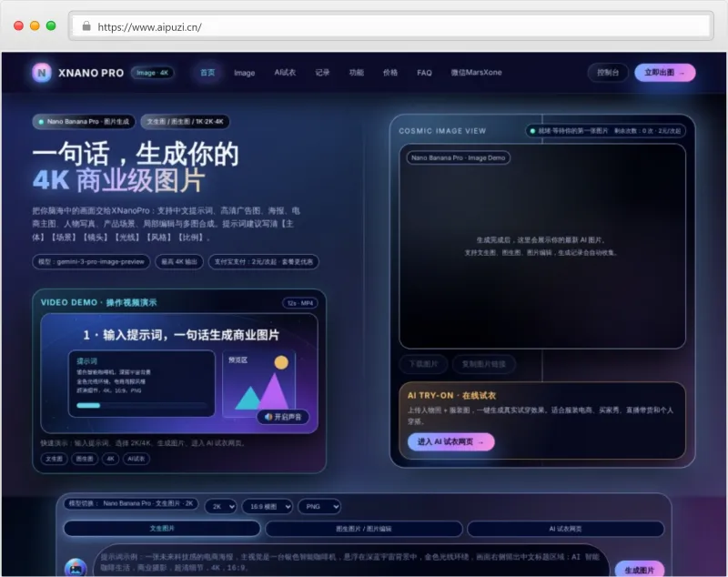
Task: Click the 12s · MP4 badge
Action: [300, 303]
